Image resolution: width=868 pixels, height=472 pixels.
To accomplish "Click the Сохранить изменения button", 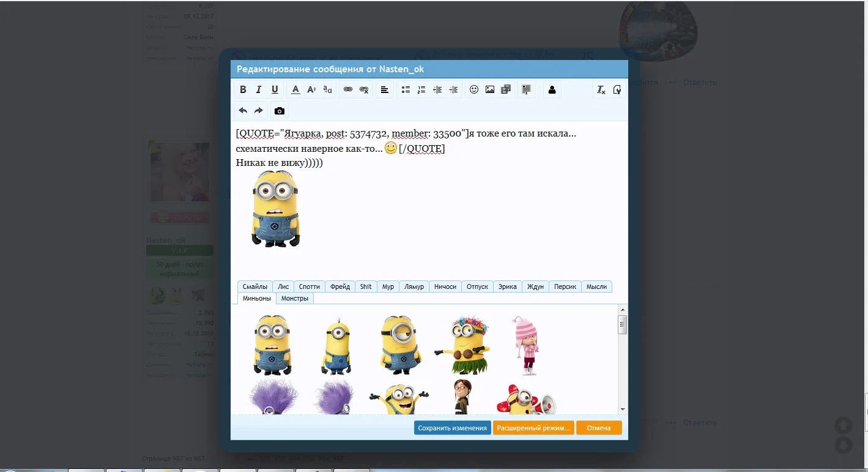I will point(453,428).
